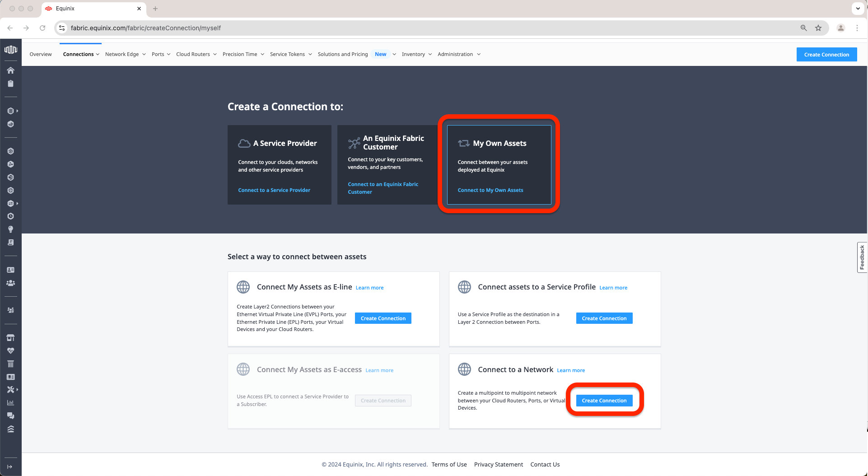Viewport: 868px width, 476px height.
Task: Open the chat bubbles sidebar icon
Action: (11, 416)
